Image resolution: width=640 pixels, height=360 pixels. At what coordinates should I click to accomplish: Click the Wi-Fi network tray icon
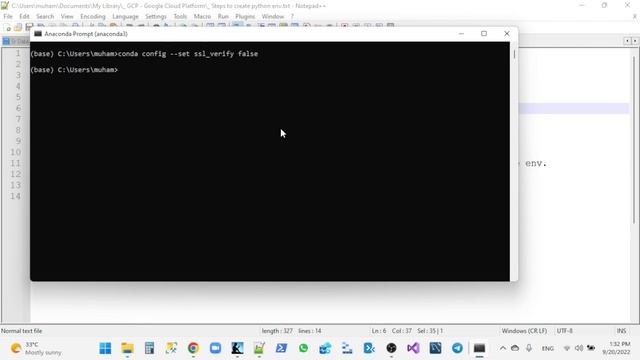(x=567, y=348)
